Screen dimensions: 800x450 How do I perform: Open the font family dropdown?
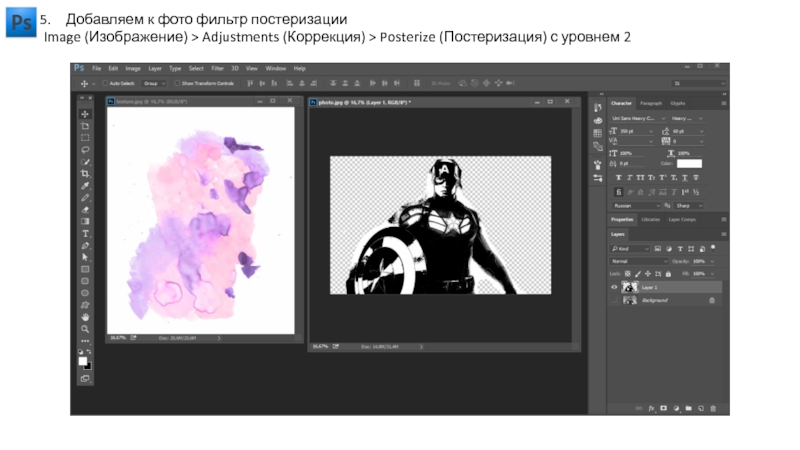(638, 118)
